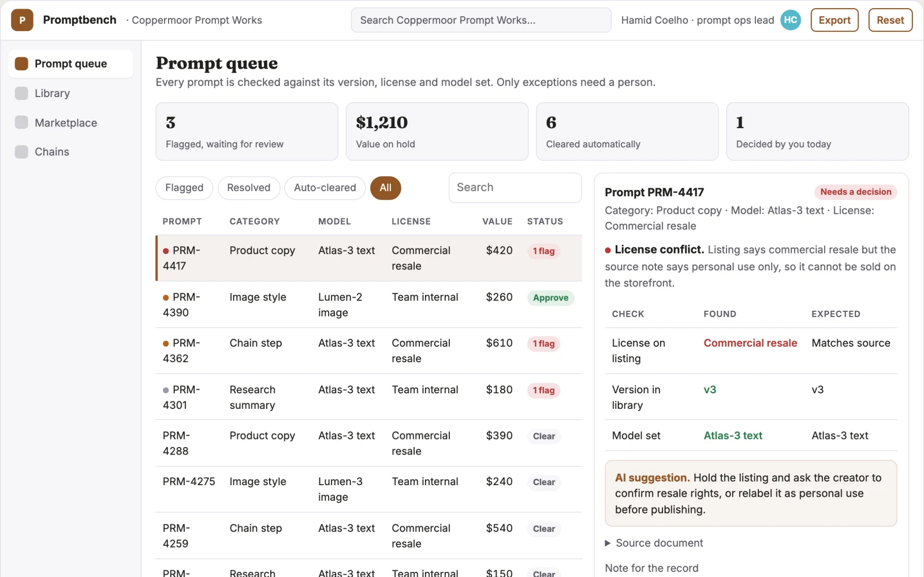Select row PRM-4417

pos(369,258)
